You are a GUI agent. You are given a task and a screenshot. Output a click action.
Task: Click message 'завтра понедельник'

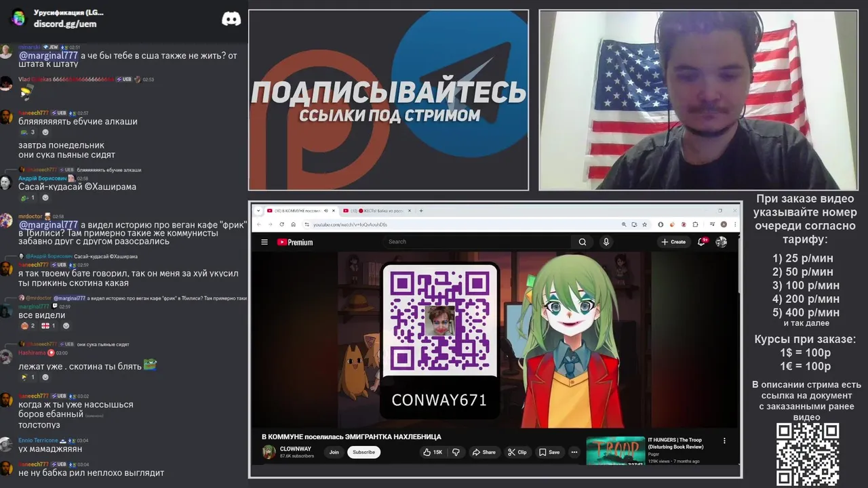point(61,145)
